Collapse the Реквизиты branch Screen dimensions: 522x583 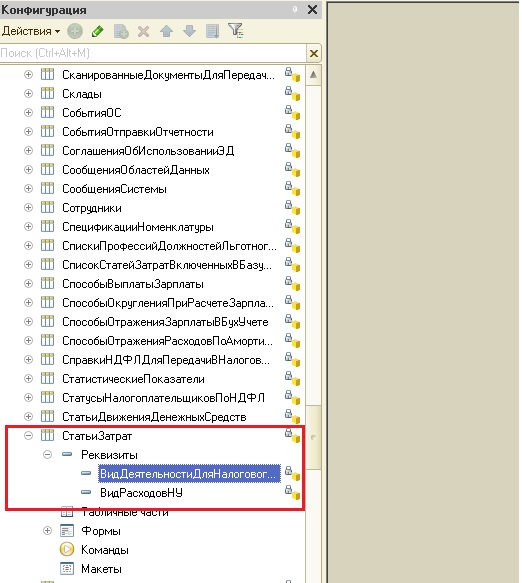[47, 454]
